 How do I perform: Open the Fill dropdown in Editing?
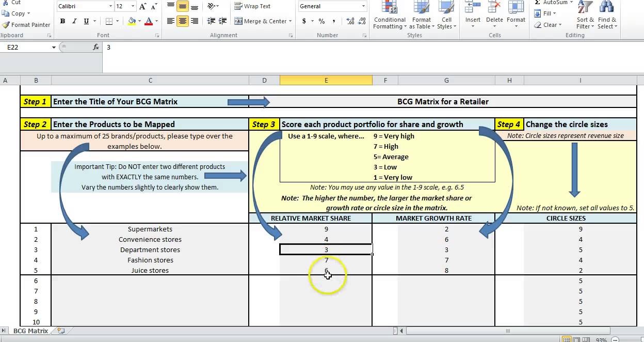click(545, 13)
